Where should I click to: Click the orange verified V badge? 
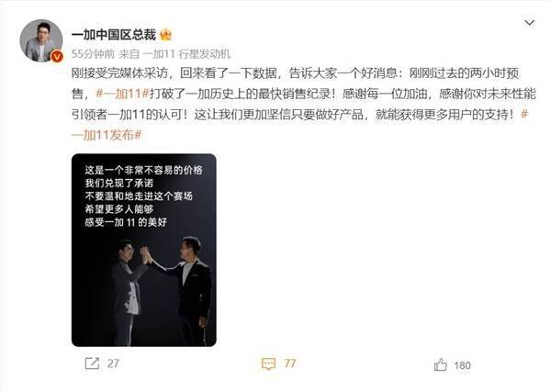(57, 56)
